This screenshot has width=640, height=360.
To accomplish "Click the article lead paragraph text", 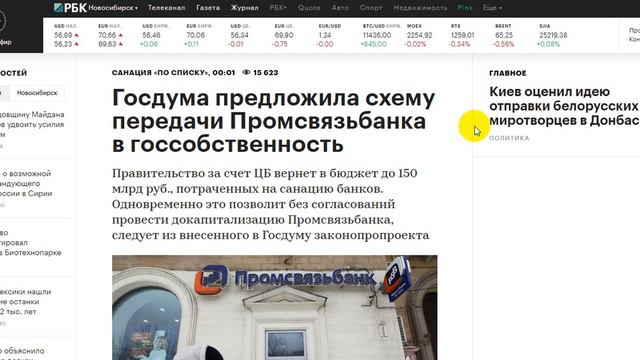I will point(271,204).
